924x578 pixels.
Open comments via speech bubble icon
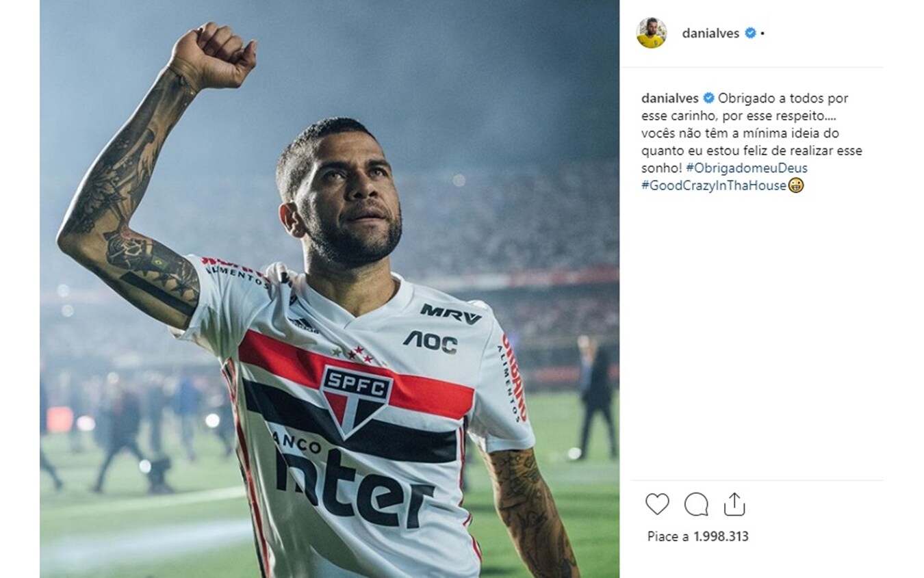click(696, 504)
